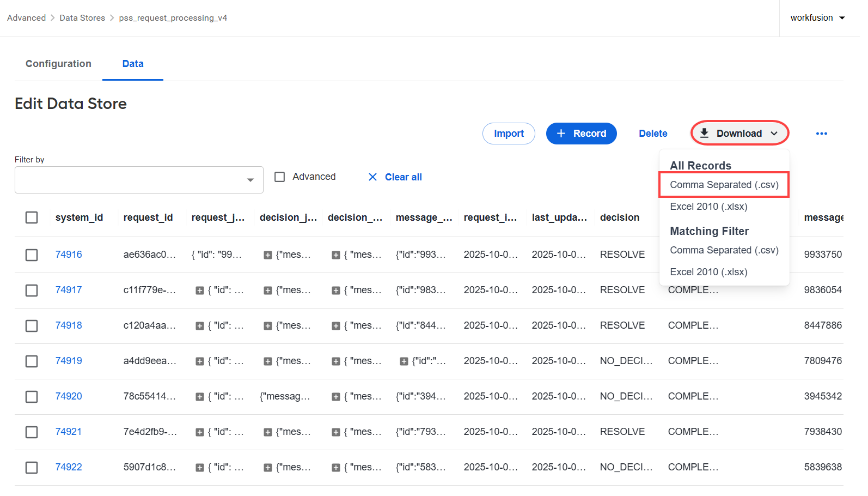Open record link 74916

point(69,255)
